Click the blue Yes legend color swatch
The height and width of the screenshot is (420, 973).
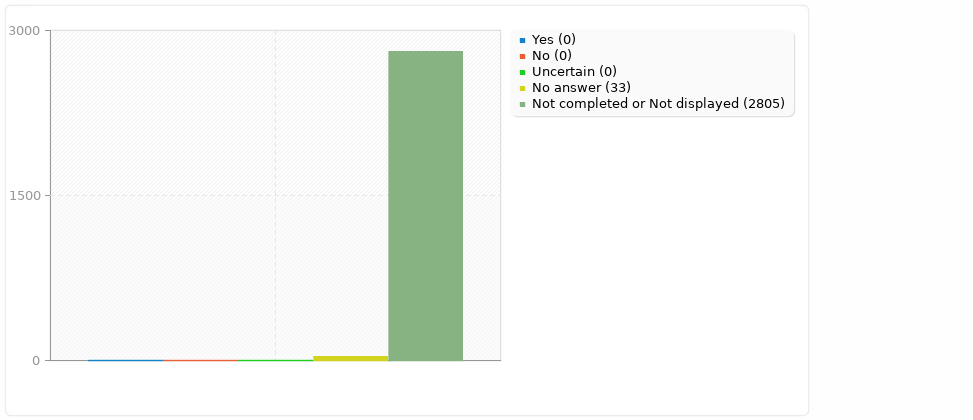pyautogui.click(x=522, y=40)
